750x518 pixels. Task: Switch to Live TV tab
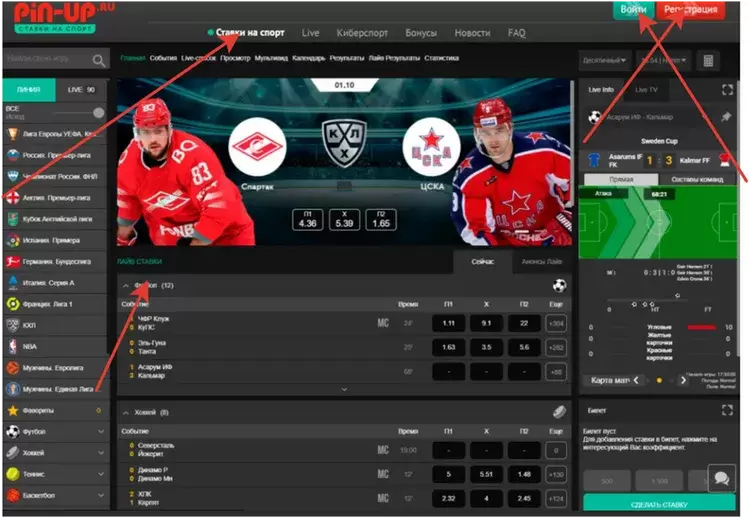(x=646, y=89)
